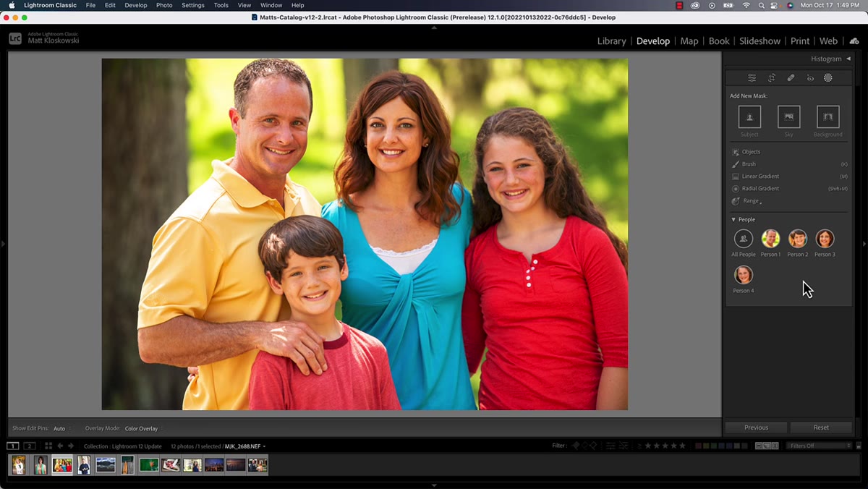Add a Select Background mask
This screenshot has height=489, width=868.
click(827, 117)
